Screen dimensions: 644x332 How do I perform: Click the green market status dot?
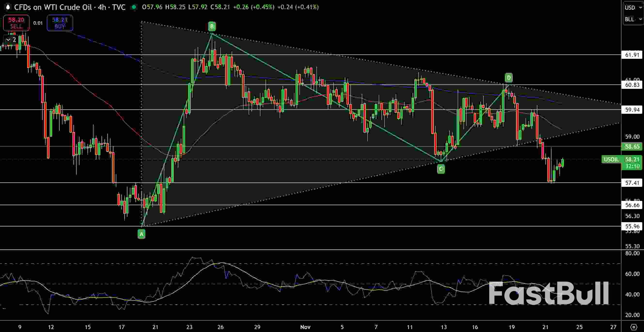click(x=134, y=7)
